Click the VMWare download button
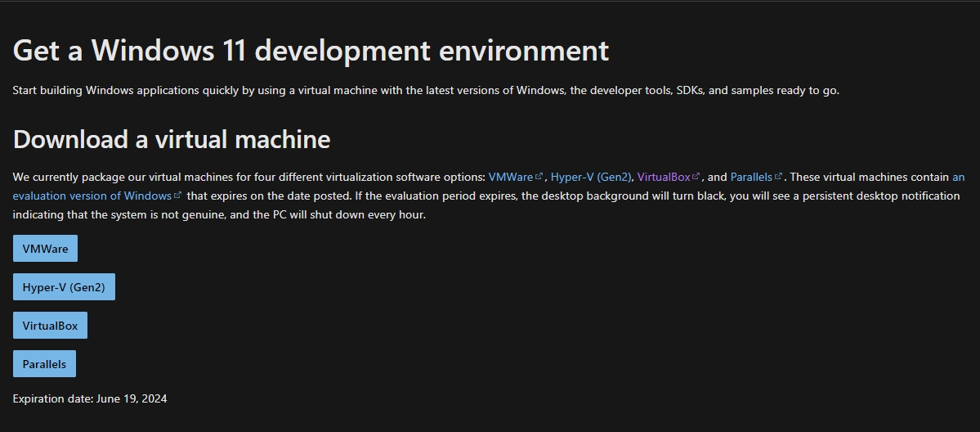The image size is (980, 432). (x=45, y=249)
